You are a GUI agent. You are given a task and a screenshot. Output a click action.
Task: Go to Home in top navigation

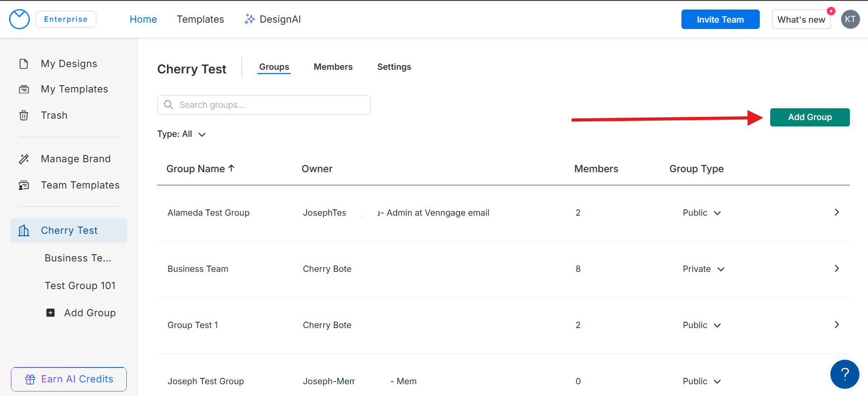pos(143,19)
